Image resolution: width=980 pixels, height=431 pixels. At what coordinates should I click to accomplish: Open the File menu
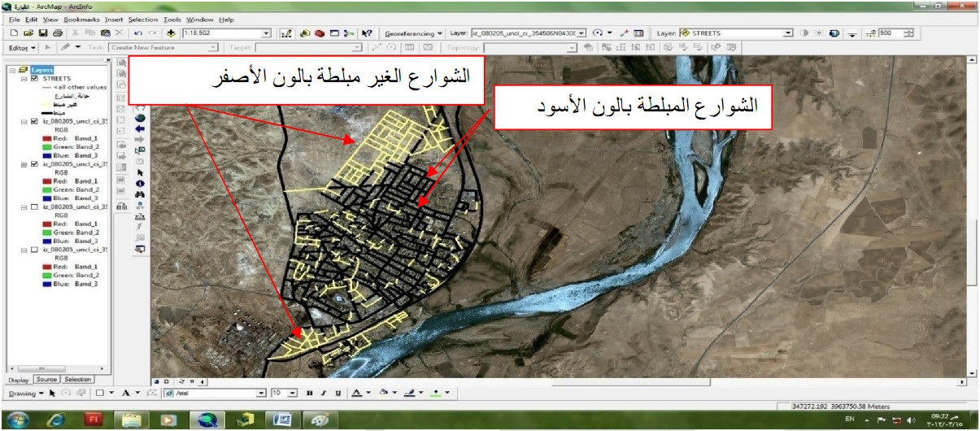(14, 19)
